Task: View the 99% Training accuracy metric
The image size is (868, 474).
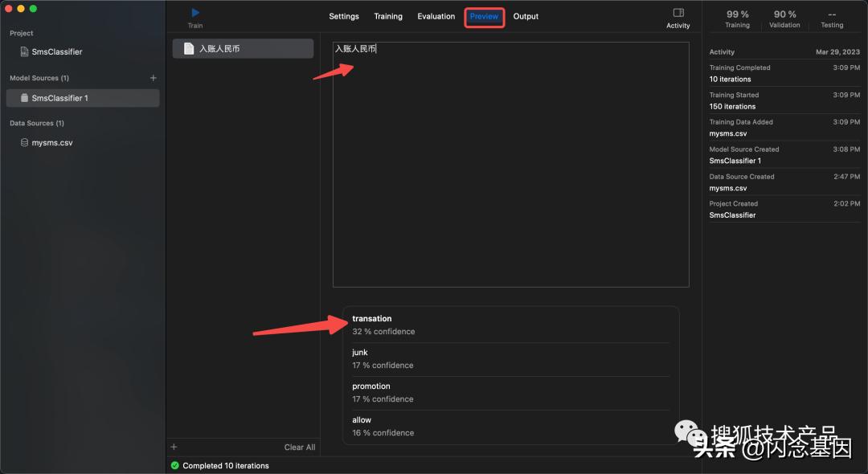Action: pyautogui.click(x=737, y=18)
